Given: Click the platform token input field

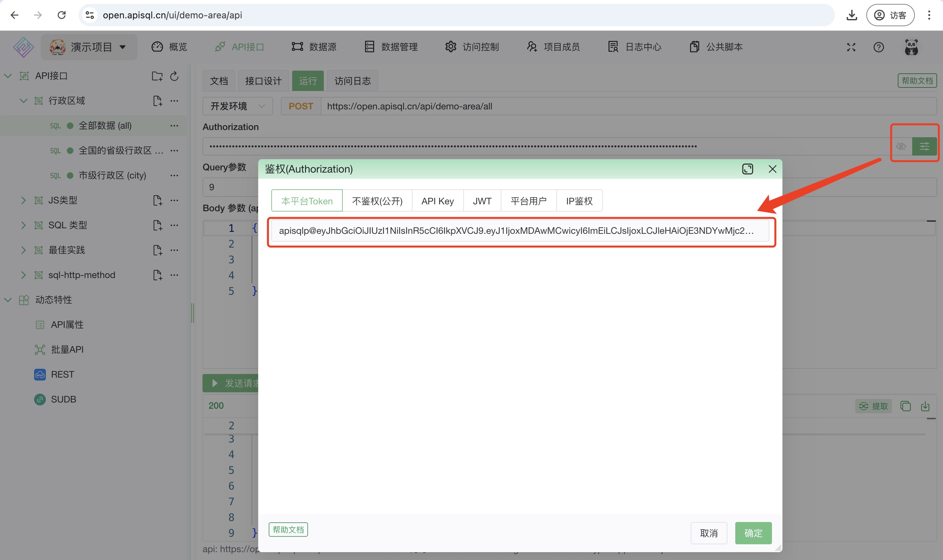Looking at the screenshot, I should (x=519, y=231).
